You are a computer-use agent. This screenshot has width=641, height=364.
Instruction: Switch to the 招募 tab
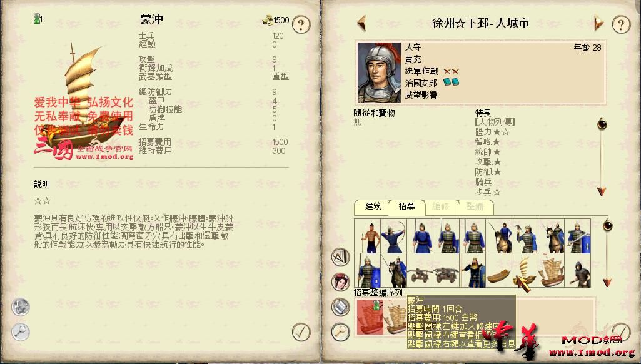tap(406, 207)
